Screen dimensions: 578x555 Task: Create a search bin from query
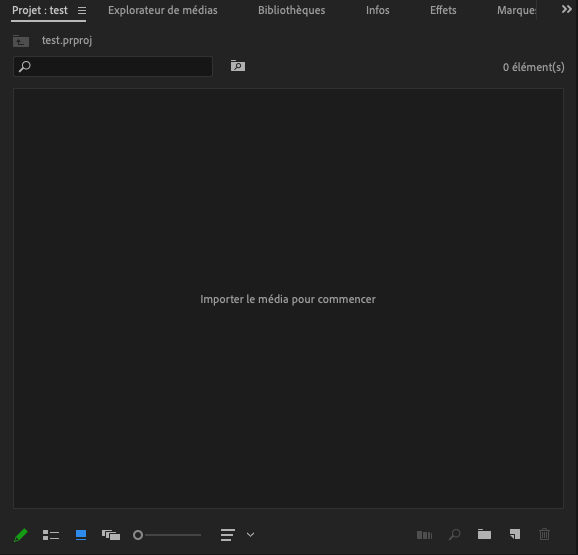click(x=238, y=66)
